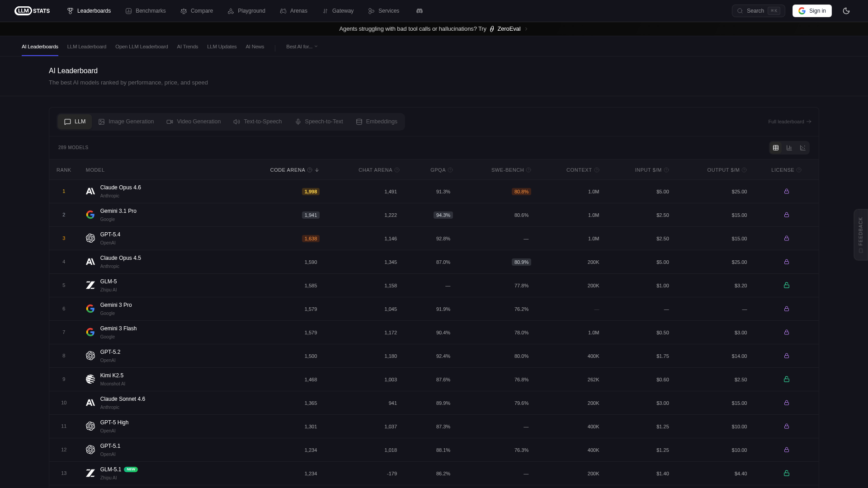
Task: Sort by Chat Arena column header
Action: pos(375,170)
